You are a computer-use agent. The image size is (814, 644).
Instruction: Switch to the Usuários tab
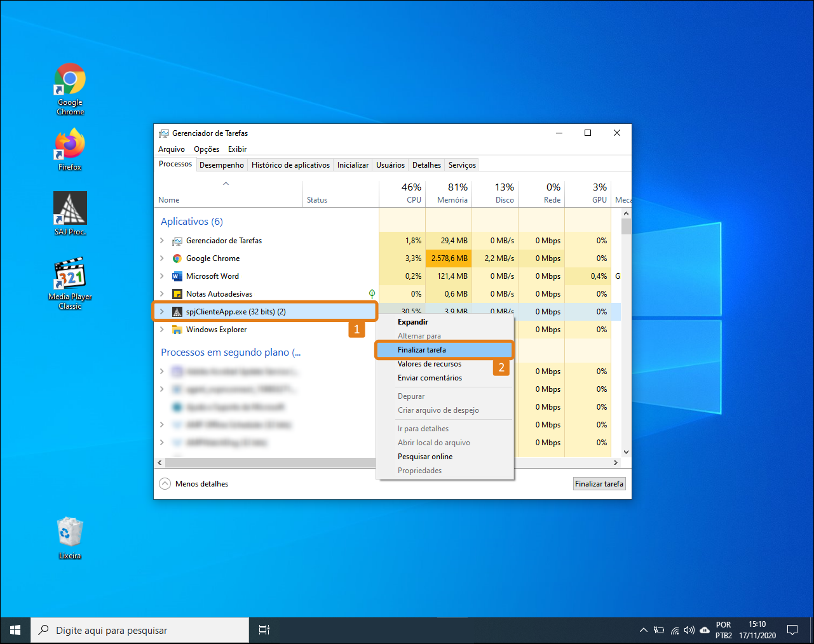coord(390,165)
